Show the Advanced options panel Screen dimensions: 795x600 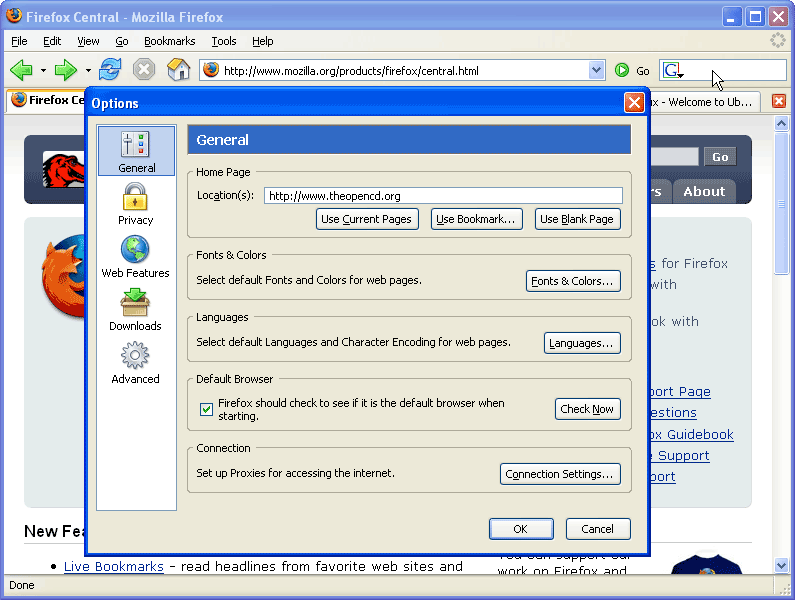pyautogui.click(x=135, y=362)
